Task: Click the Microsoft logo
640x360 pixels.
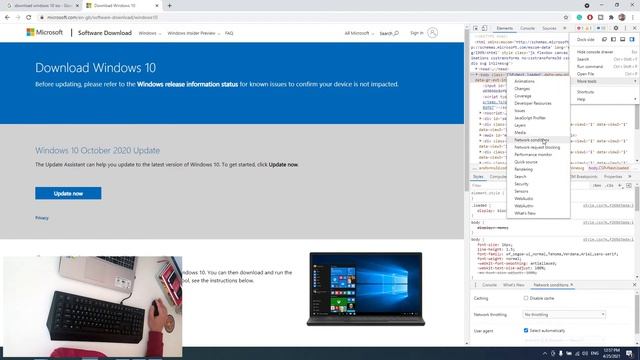Action: tap(44, 32)
